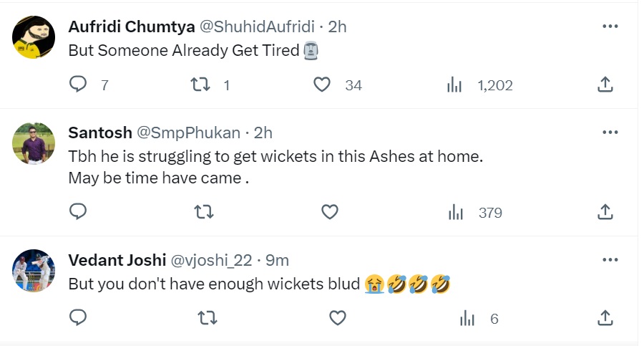Retweet Vedant Joshi's tweet

tap(208, 317)
